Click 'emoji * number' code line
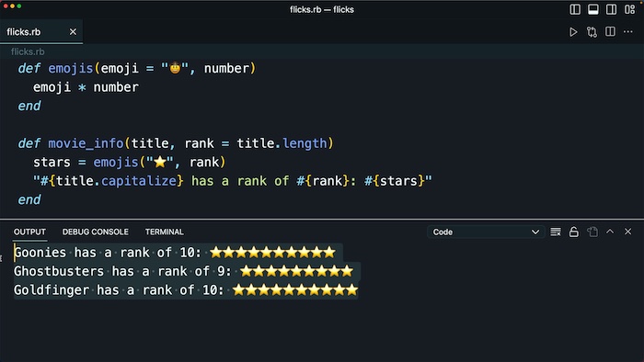This screenshot has height=362, width=644. click(x=86, y=87)
